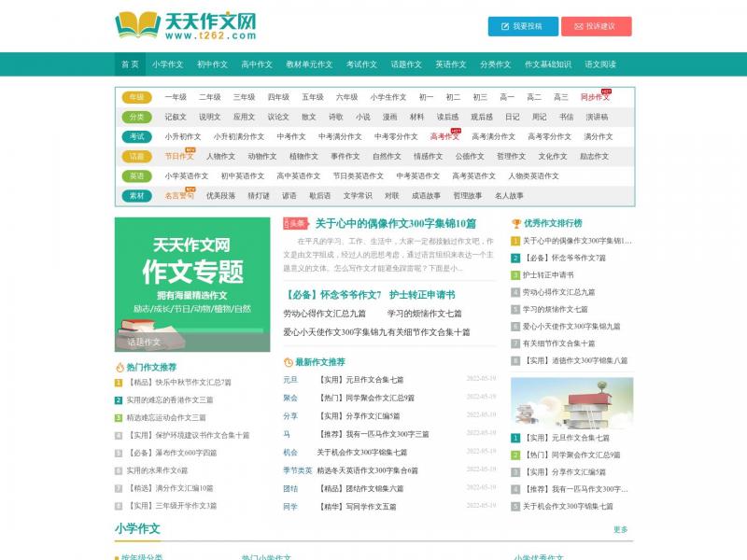This screenshot has height=560, width=747.
Task: Open the 首页 navigation tab
Action: click(x=130, y=64)
